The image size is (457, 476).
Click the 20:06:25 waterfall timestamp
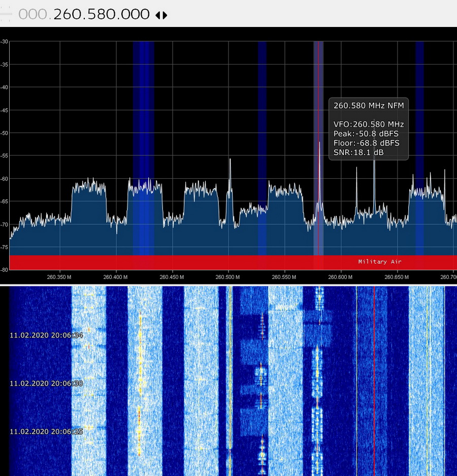(46, 431)
